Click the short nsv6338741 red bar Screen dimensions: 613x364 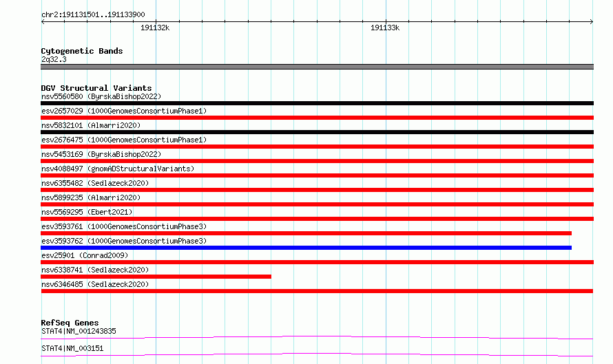pos(156,277)
